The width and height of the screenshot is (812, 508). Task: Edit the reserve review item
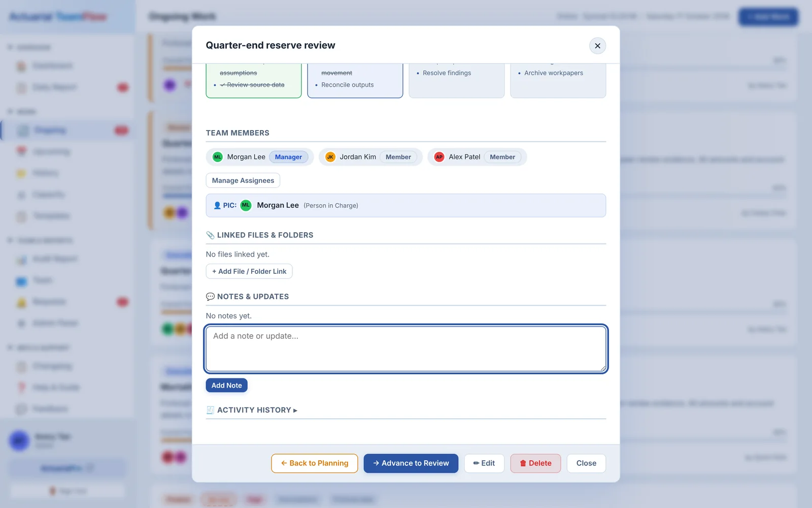[x=484, y=463]
